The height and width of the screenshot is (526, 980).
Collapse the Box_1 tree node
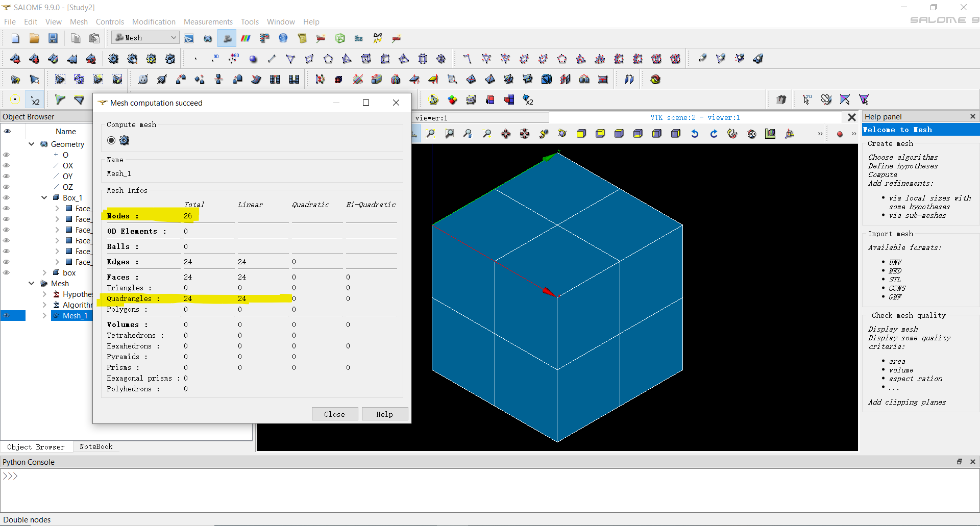pyautogui.click(x=44, y=197)
